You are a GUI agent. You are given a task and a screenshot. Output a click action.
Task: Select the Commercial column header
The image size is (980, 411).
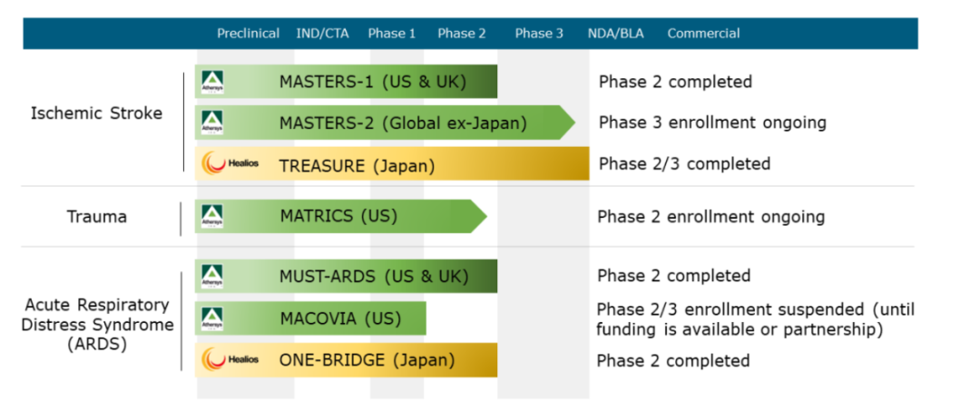click(703, 34)
